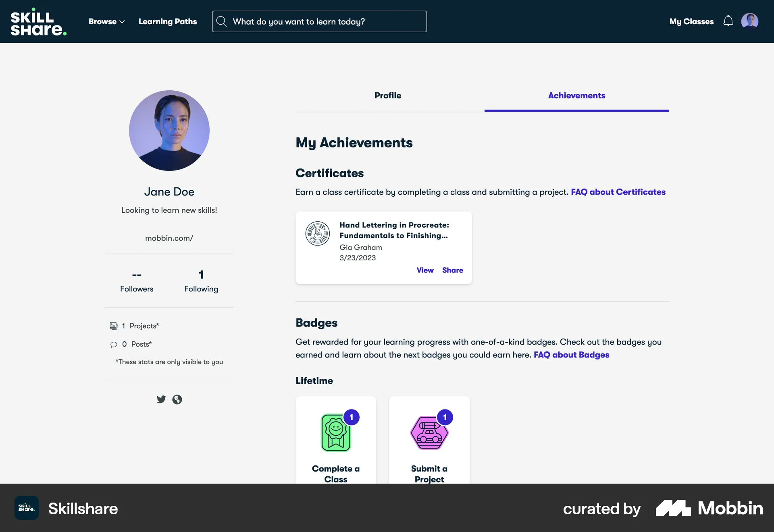Click Jane Doe's Twitter icon

click(x=161, y=399)
